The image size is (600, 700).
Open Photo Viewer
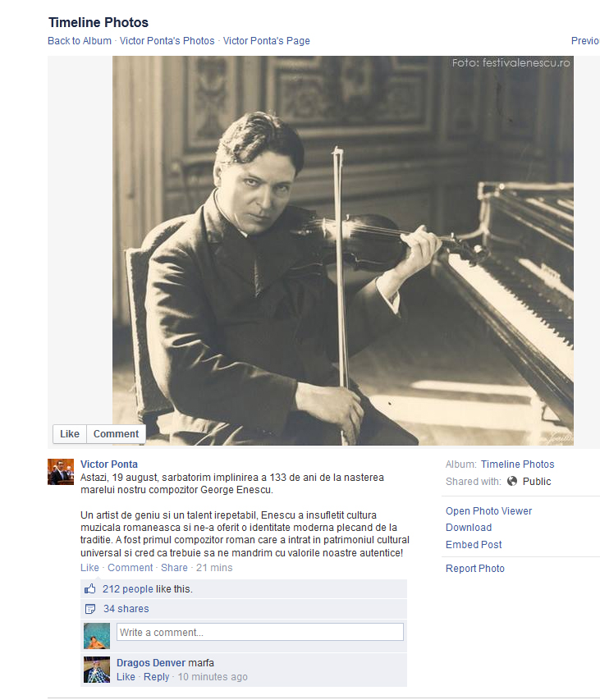pos(489,511)
